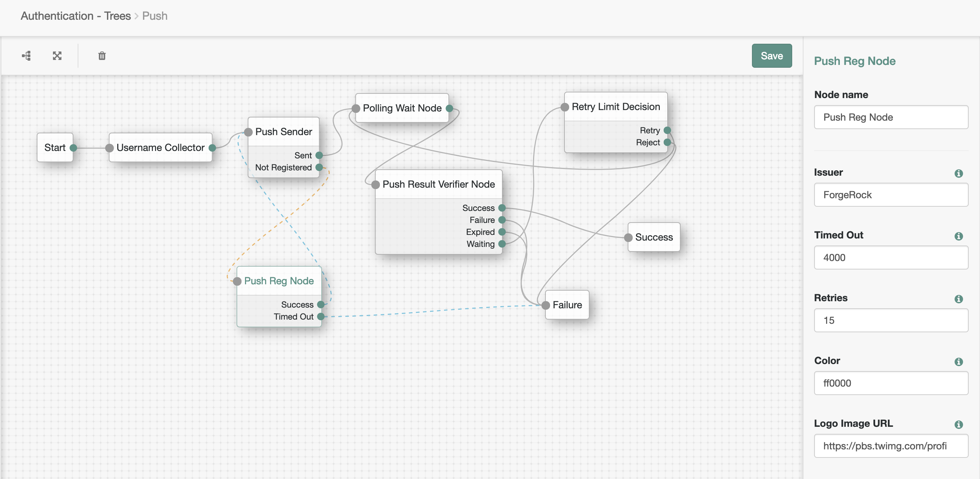Select the Retry Limit Decision node
980x479 pixels.
pyautogui.click(x=616, y=107)
